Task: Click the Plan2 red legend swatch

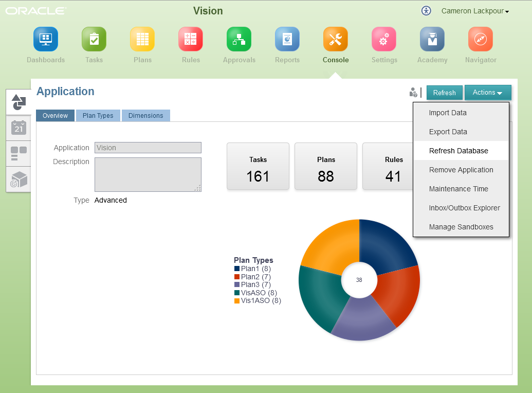Action: [237, 277]
